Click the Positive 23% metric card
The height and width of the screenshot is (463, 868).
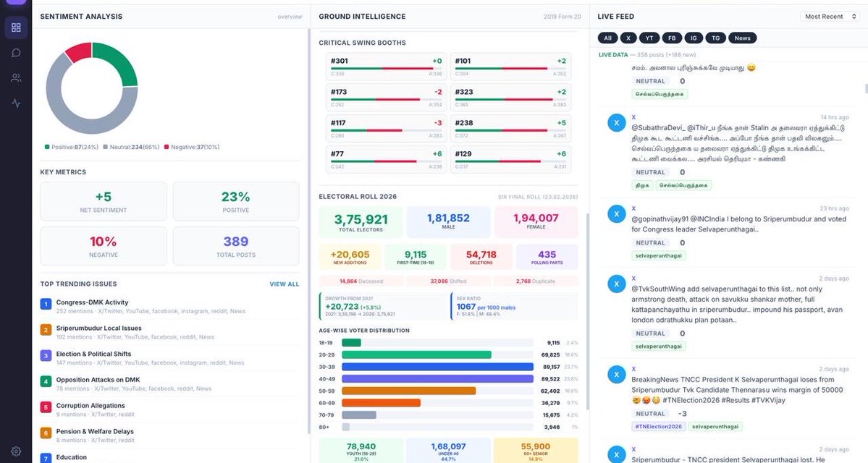coord(236,201)
